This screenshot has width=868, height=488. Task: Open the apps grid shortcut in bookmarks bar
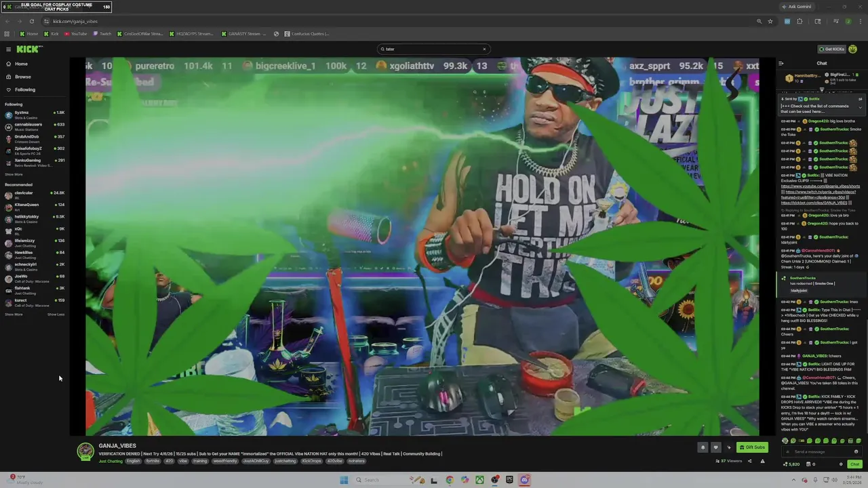pyautogui.click(x=7, y=33)
